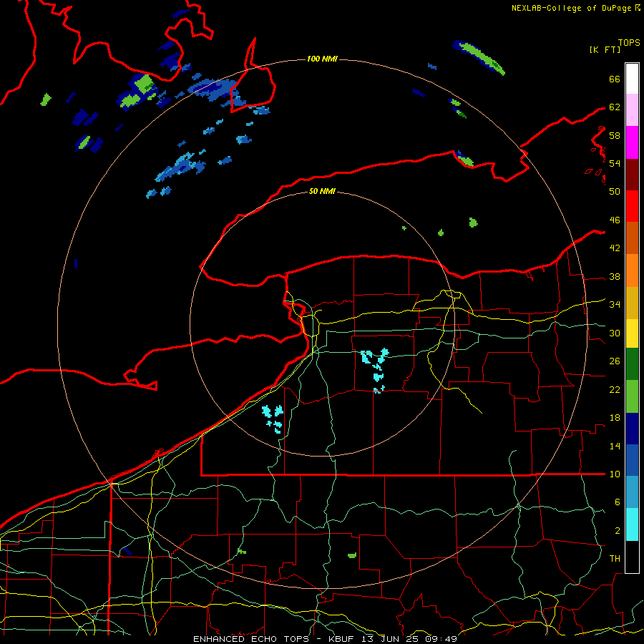The image size is (644, 644).
Task: Click the "54" legend value
Action: (615, 163)
